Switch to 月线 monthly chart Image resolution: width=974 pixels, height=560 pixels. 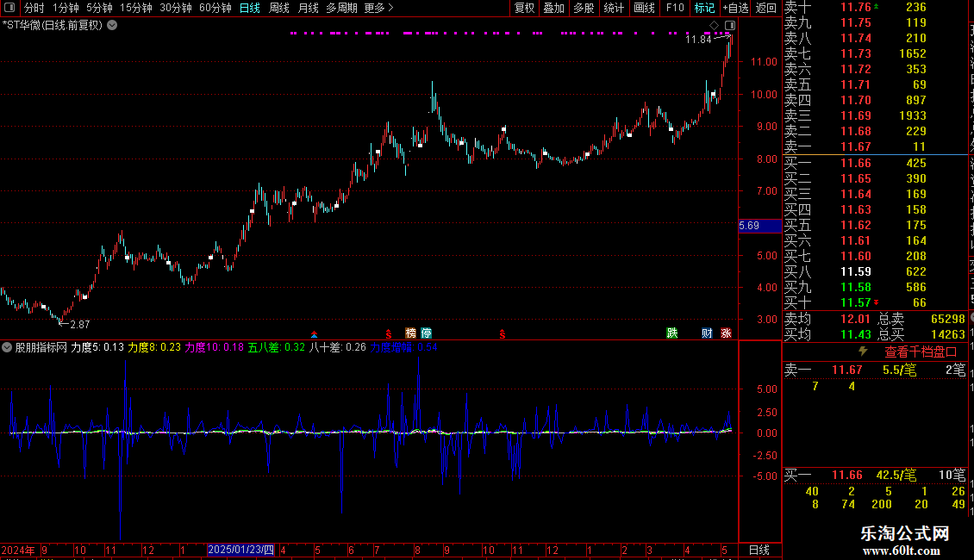coord(308,8)
